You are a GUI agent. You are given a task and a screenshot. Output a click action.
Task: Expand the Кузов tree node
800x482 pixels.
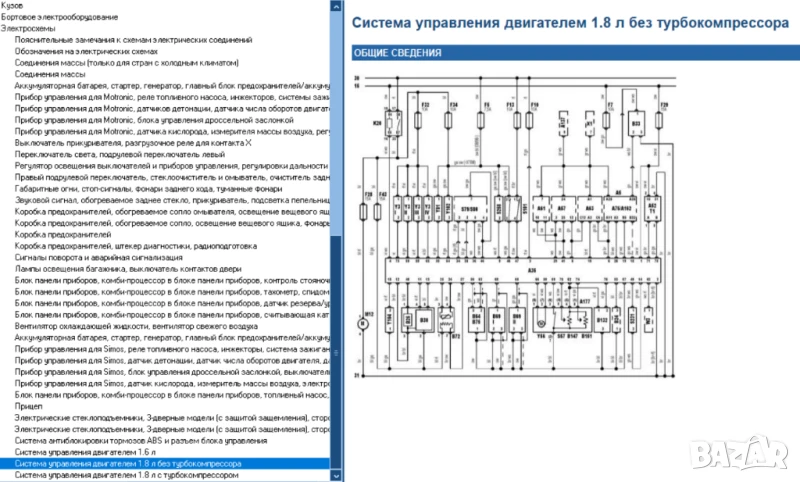coord(12,6)
